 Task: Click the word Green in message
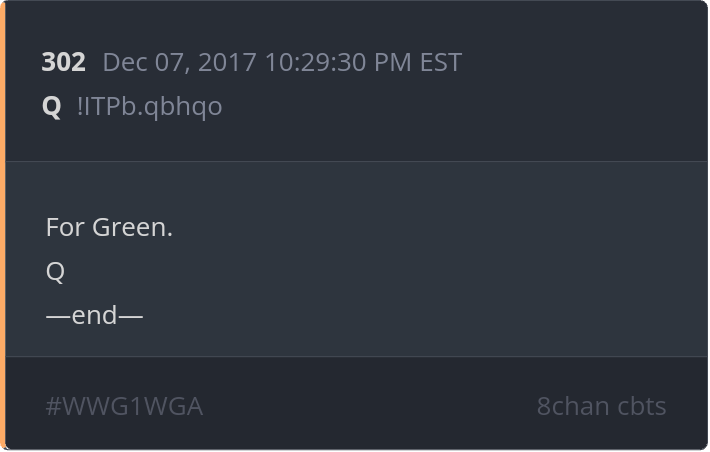pyautogui.click(x=129, y=227)
